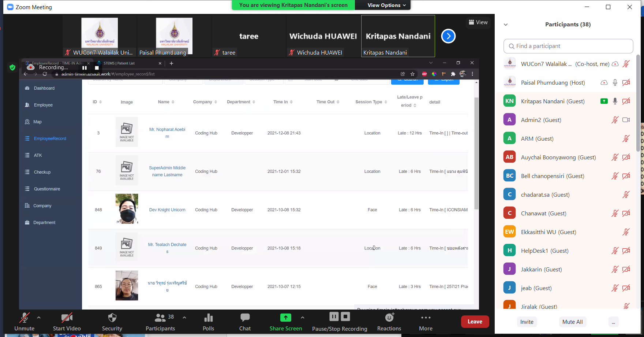Click the Participants people icon
Screen dimensions: 644x337
coord(160,318)
